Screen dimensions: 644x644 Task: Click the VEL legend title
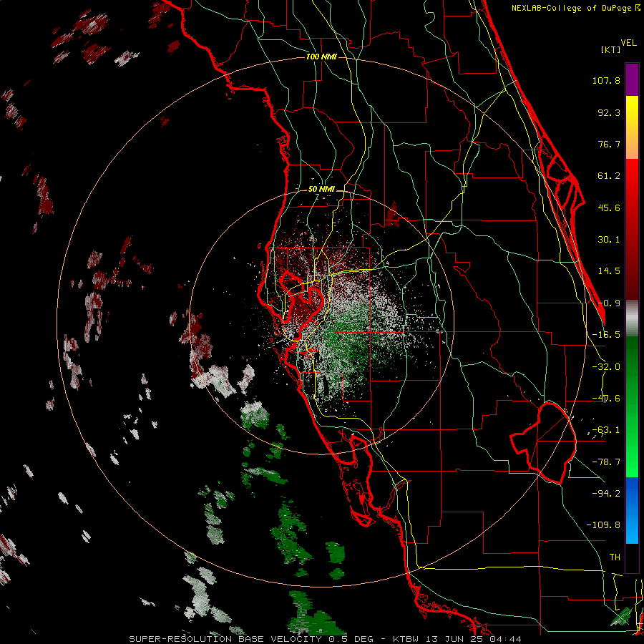(x=628, y=43)
